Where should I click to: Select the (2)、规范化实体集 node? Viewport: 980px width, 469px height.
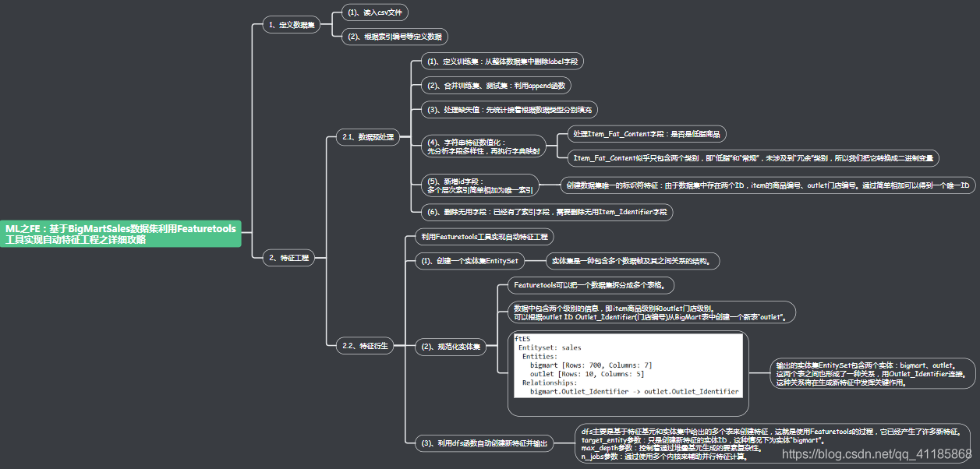(451, 347)
